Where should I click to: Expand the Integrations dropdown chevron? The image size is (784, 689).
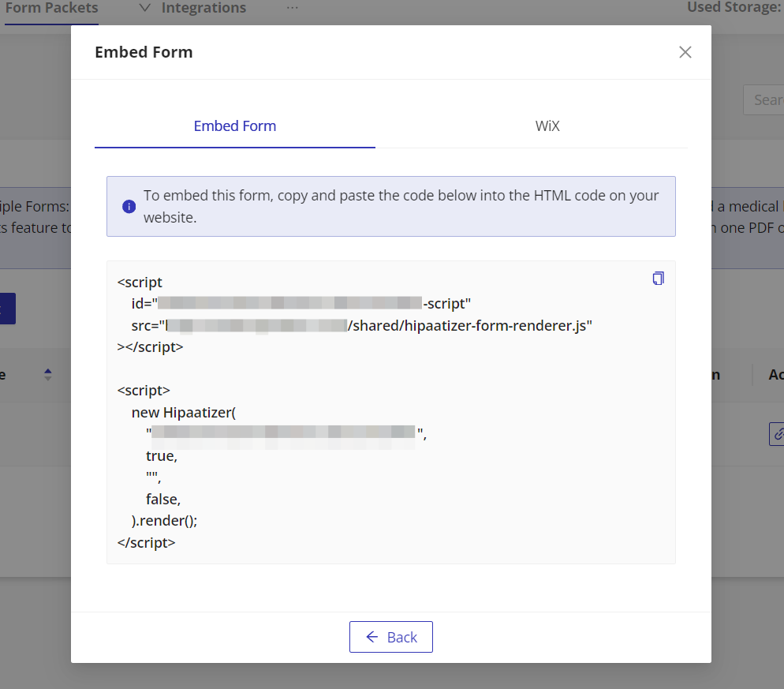(146, 8)
